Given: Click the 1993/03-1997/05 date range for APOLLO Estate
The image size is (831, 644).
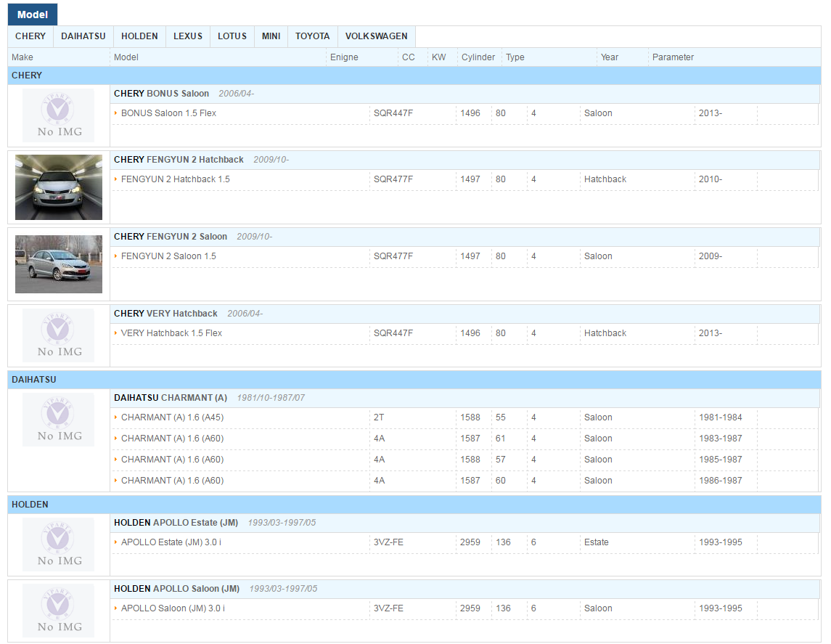Looking at the screenshot, I should 282,523.
